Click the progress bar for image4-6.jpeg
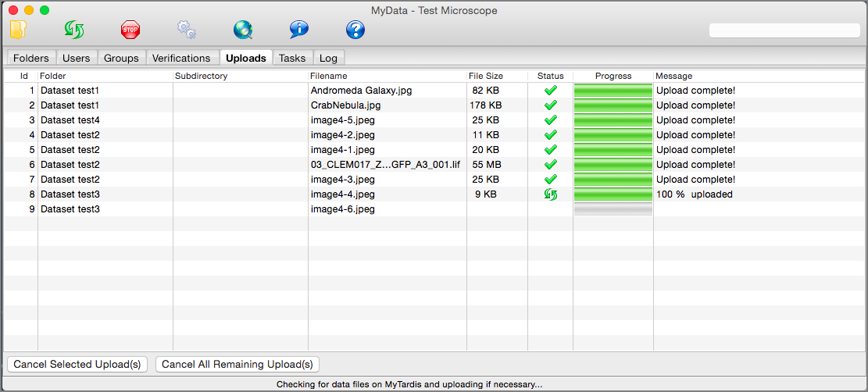 pyautogui.click(x=613, y=209)
